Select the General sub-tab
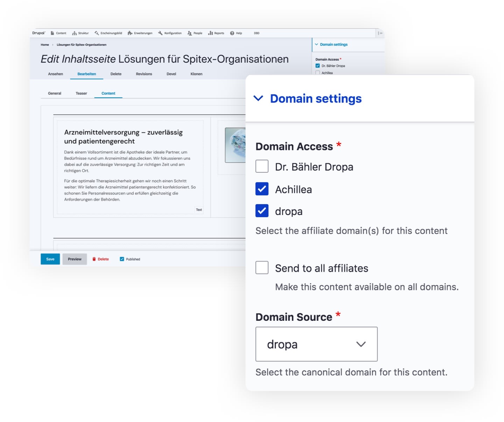The width and height of the screenshot is (504, 422). (x=55, y=94)
